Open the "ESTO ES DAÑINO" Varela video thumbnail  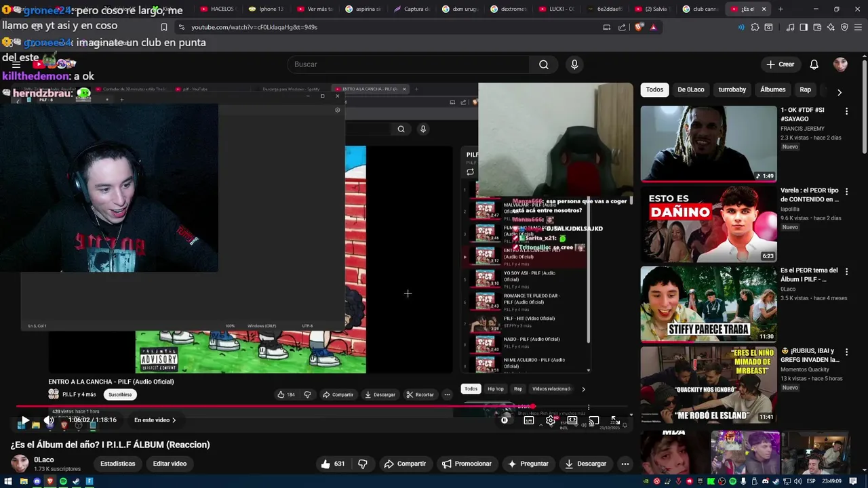click(709, 224)
